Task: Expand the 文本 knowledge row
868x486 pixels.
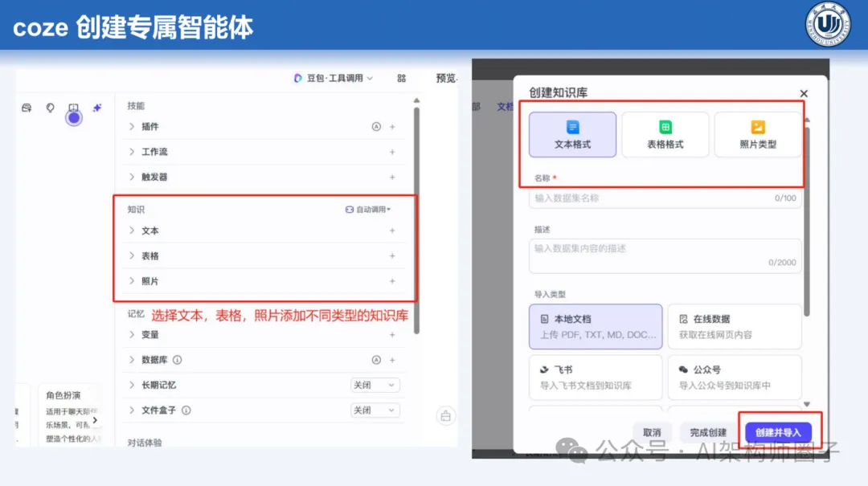Action: pyautogui.click(x=132, y=231)
